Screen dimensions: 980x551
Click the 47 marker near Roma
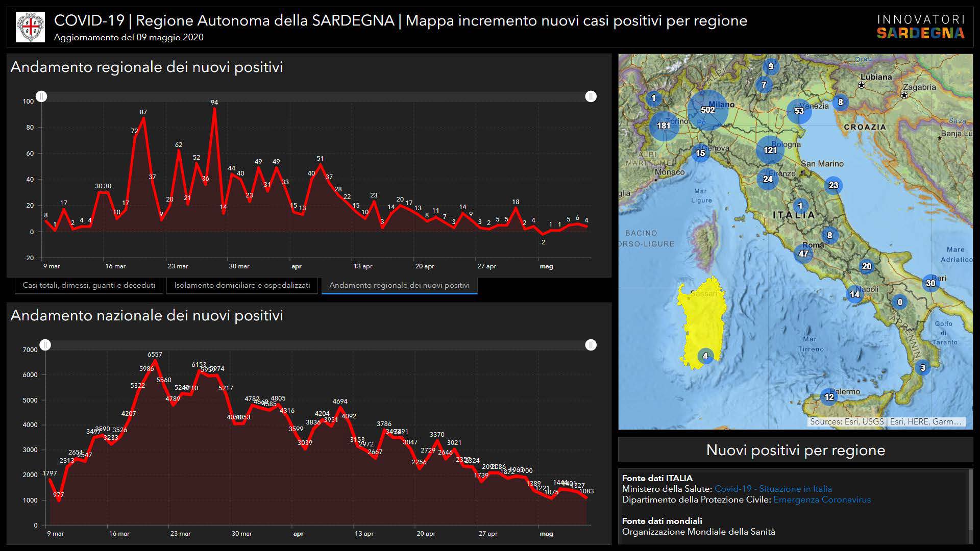click(x=803, y=254)
